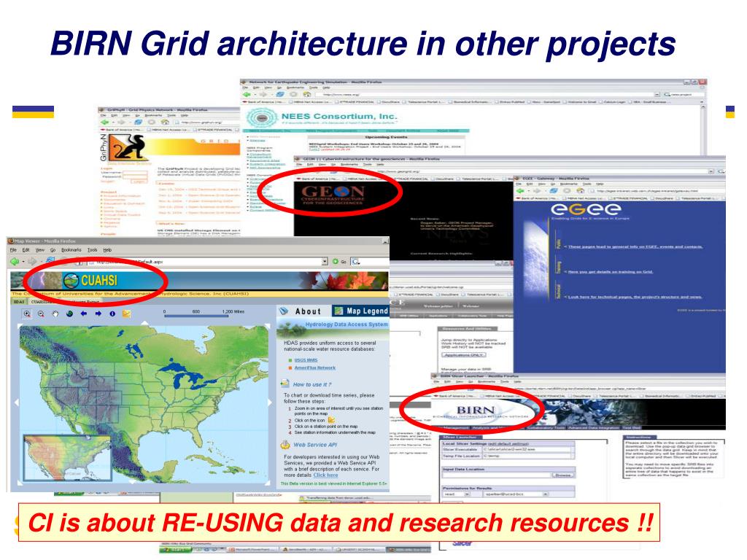Open the user dropdown under Permissions for Results
Viewport: 747px width, 560px height.
(516, 494)
